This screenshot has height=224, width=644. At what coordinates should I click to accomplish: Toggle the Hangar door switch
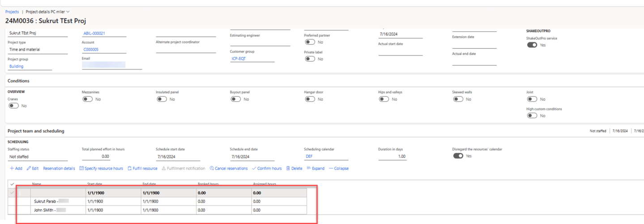[310, 99]
